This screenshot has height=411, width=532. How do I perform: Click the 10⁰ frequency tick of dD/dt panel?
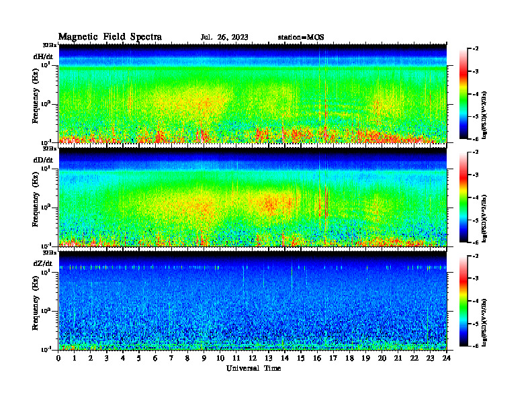click(46, 207)
